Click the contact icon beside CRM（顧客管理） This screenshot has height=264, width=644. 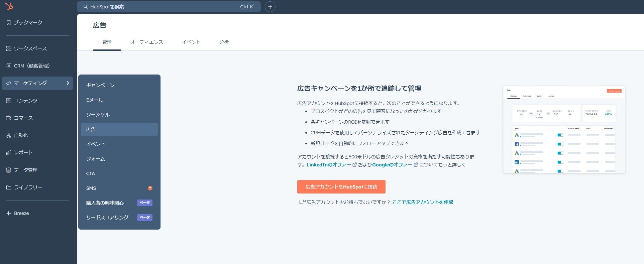(x=9, y=66)
